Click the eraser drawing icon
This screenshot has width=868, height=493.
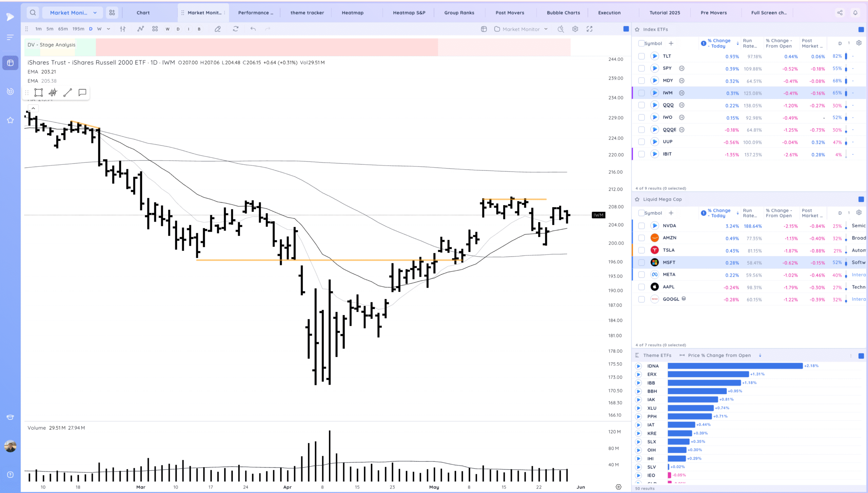tap(218, 29)
